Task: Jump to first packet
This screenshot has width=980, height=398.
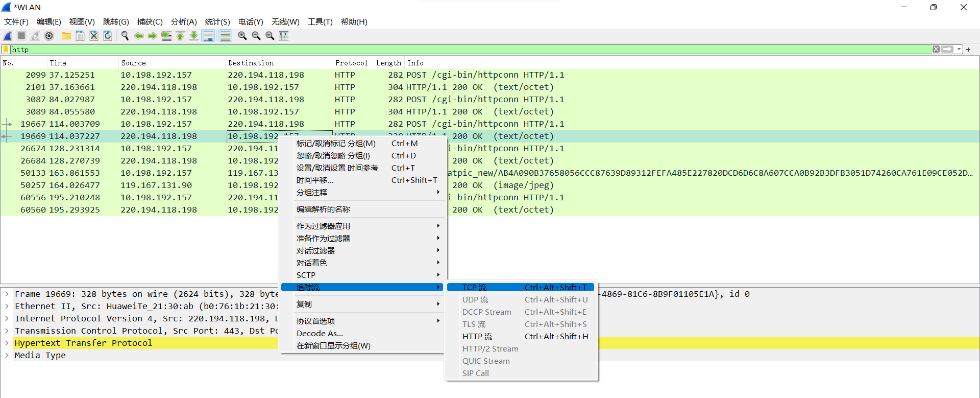Action: click(x=180, y=36)
